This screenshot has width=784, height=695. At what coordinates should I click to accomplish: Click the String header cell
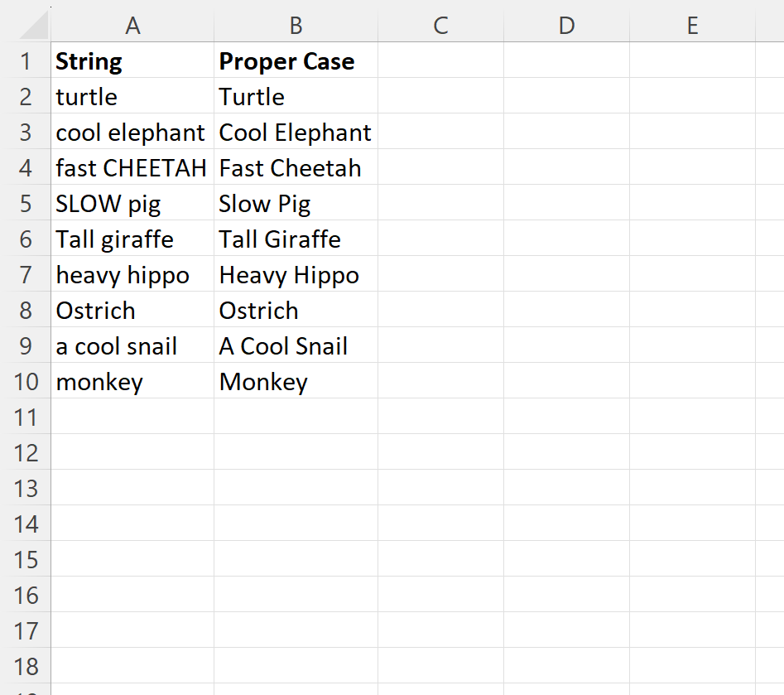pyautogui.click(x=132, y=60)
